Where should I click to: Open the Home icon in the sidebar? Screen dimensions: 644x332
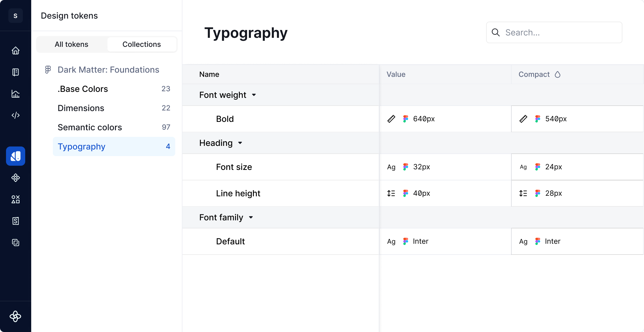pyautogui.click(x=15, y=50)
